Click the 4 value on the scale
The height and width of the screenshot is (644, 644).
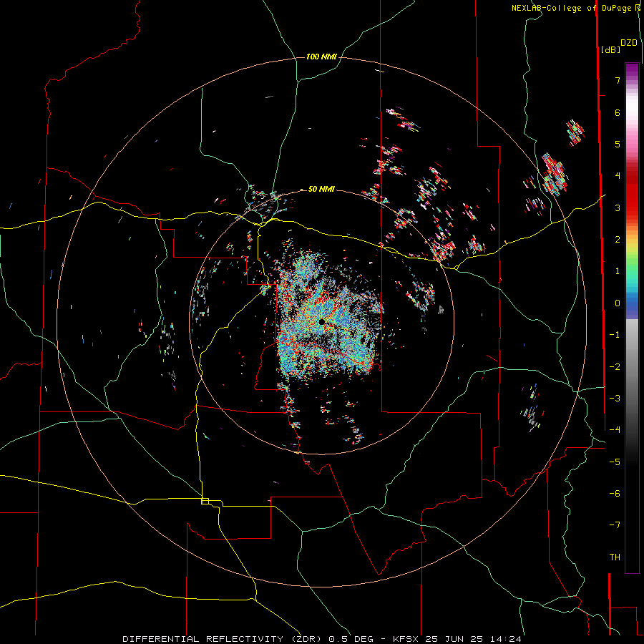tap(618, 176)
